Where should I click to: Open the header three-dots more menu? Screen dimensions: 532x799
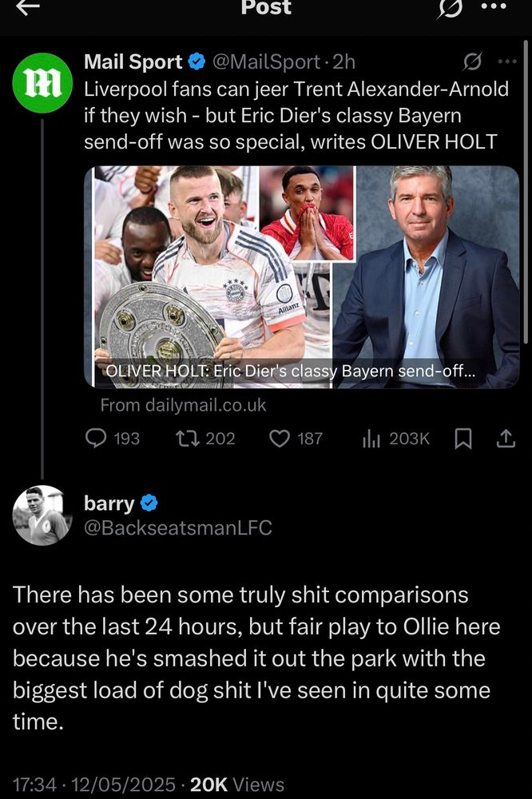coord(494,6)
